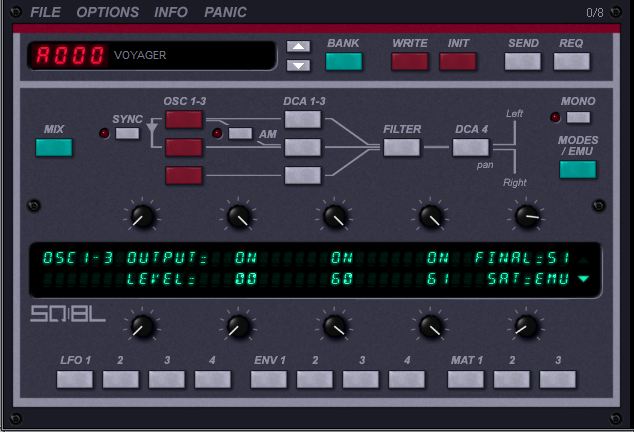Image resolution: width=634 pixels, height=432 pixels.
Task: Select the LFO 1 button
Action: [x=75, y=379]
